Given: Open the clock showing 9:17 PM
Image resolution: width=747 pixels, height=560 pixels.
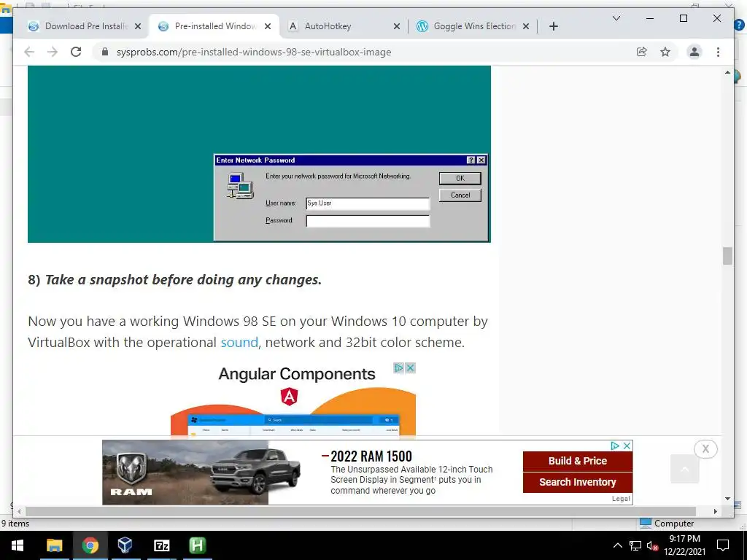Looking at the screenshot, I should (x=684, y=545).
